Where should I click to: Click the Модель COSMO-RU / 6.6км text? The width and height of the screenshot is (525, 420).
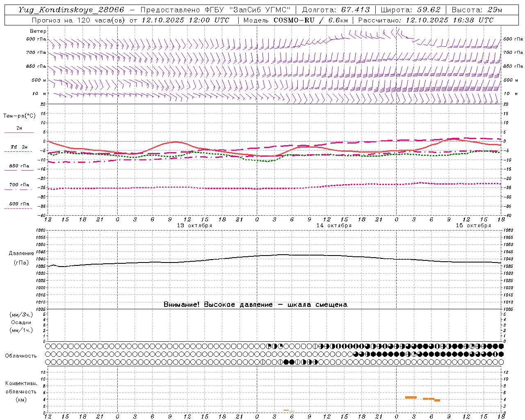coord(296,20)
